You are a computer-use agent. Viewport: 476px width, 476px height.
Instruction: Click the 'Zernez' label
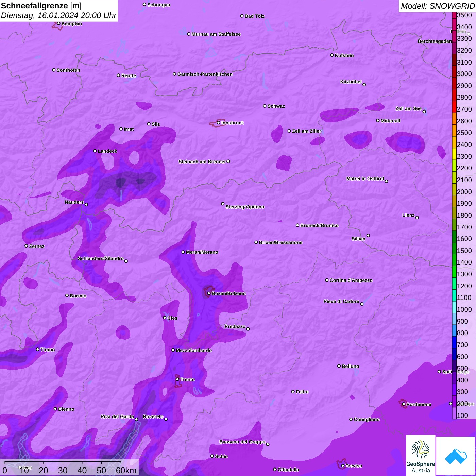point(37,246)
